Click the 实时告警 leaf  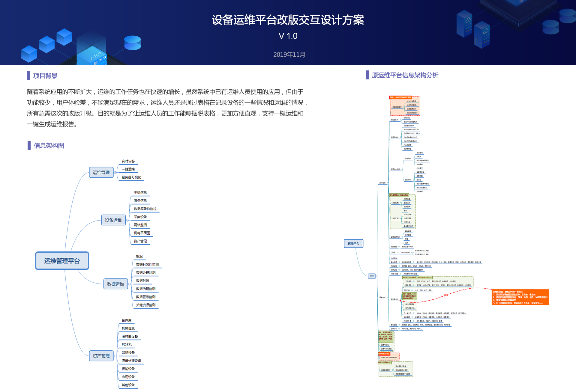[x=128, y=161]
